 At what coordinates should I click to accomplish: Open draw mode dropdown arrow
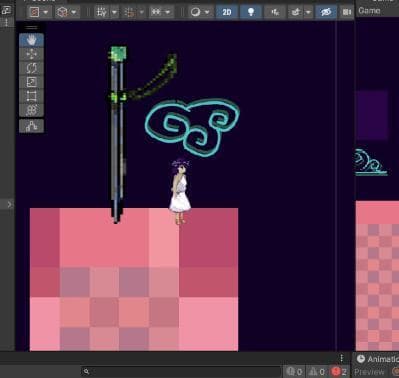(x=207, y=12)
